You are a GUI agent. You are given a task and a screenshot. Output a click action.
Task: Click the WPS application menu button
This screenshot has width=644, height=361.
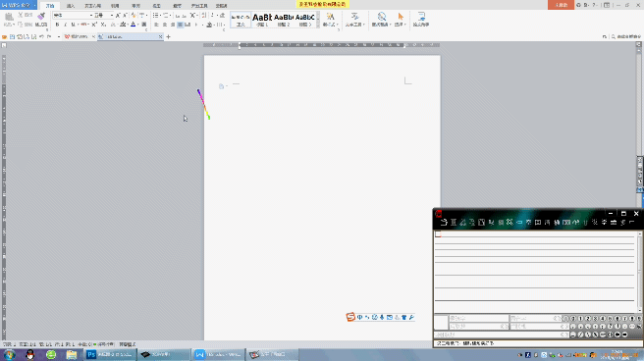tap(19, 5)
